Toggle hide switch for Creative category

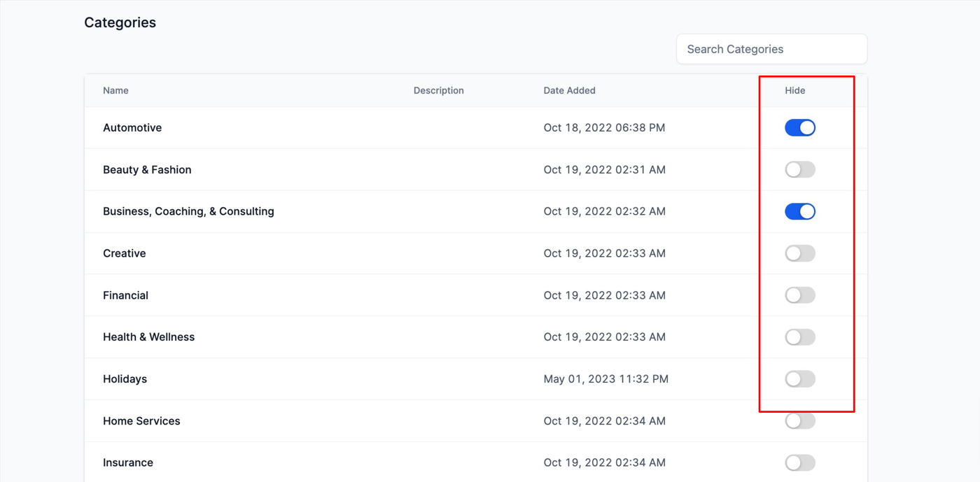799,253
